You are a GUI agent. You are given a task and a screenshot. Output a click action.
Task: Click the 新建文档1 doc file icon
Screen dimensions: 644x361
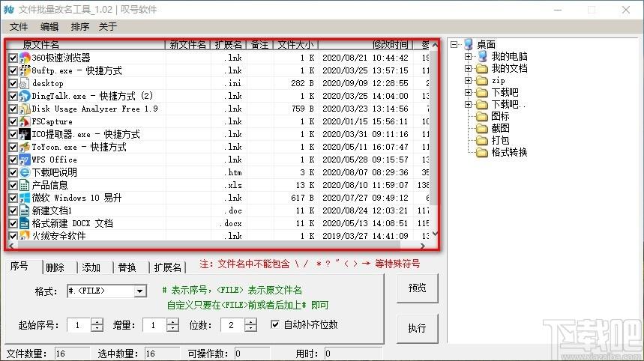(x=25, y=210)
